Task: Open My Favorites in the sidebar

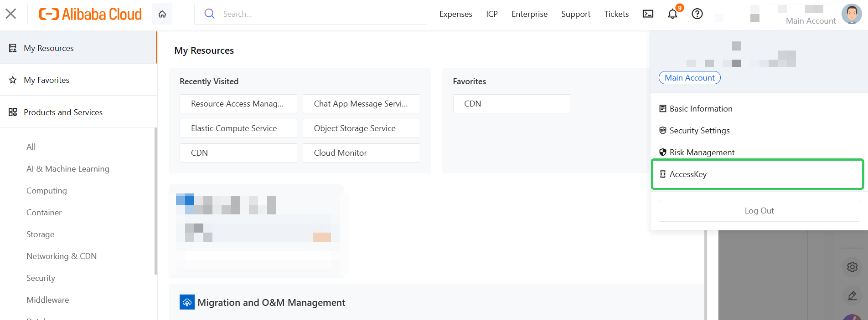Action: pyautogui.click(x=78, y=80)
